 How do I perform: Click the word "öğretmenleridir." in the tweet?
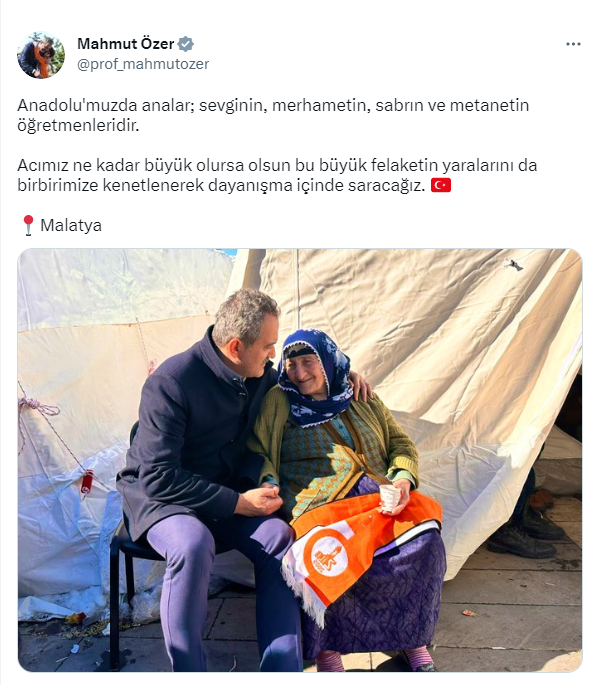point(78,126)
